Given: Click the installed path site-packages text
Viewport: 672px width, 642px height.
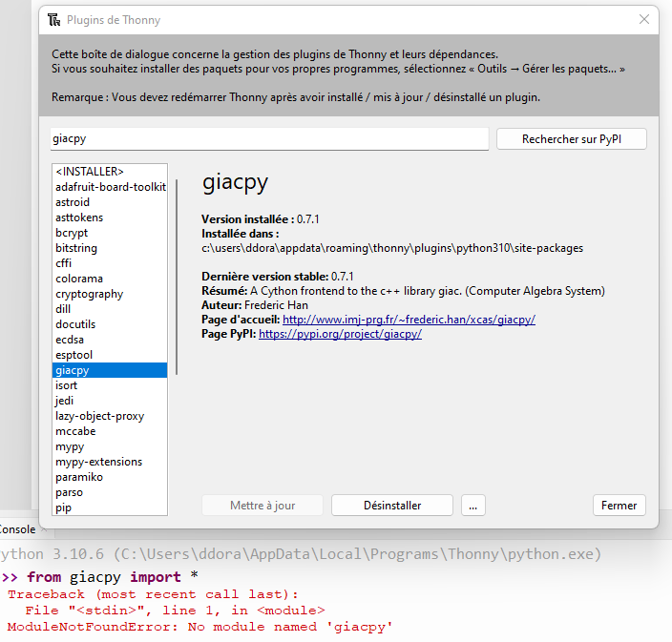Looking at the screenshot, I should (392, 248).
